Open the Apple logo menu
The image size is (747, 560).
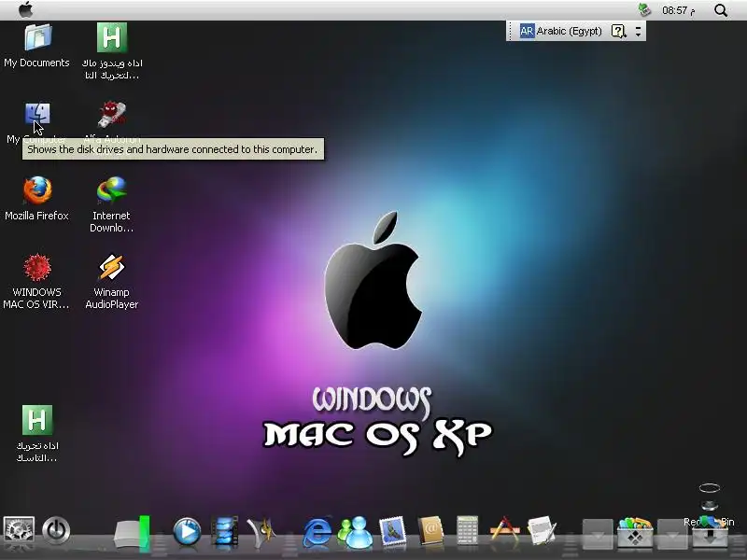[26, 9]
